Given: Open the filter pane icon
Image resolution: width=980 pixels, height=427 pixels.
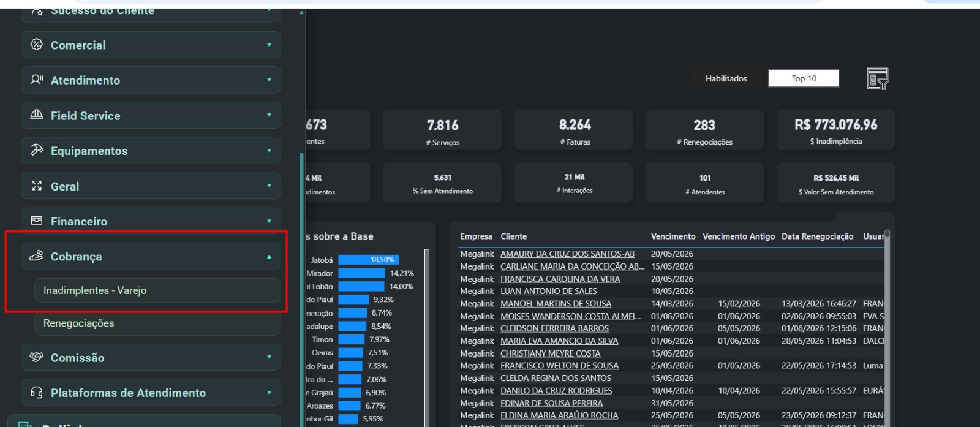Looking at the screenshot, I should (x=878, y=78).
